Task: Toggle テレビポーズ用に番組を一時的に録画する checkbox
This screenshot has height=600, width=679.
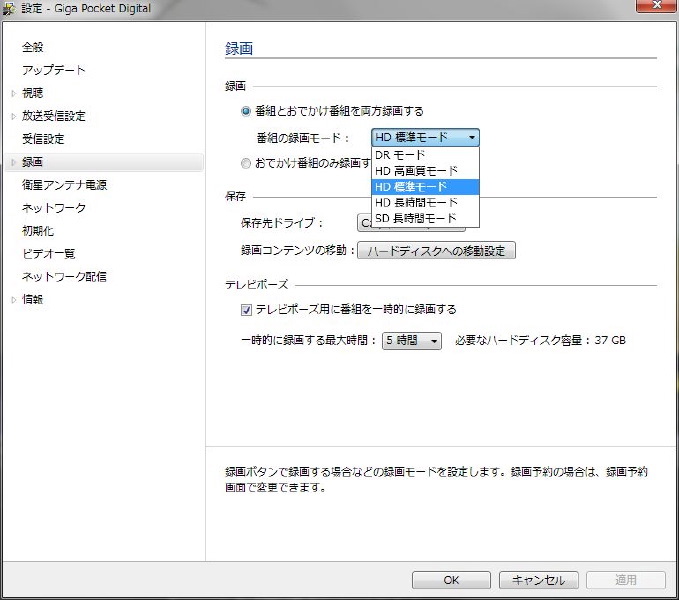Action: pos(246,310)
